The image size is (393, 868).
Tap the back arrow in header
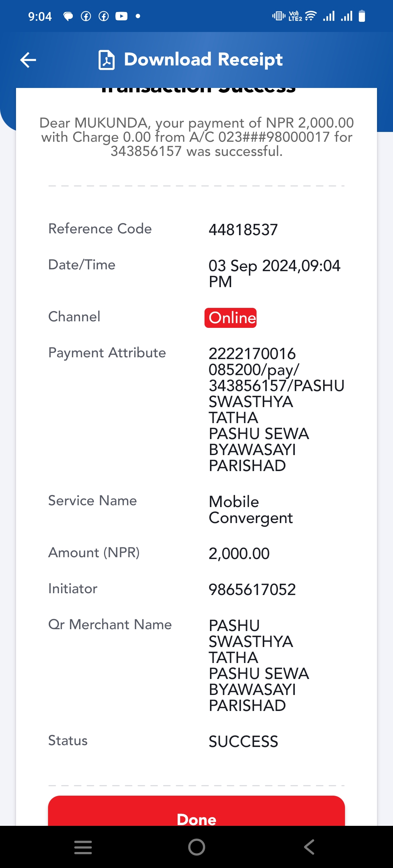pos(28,60)
